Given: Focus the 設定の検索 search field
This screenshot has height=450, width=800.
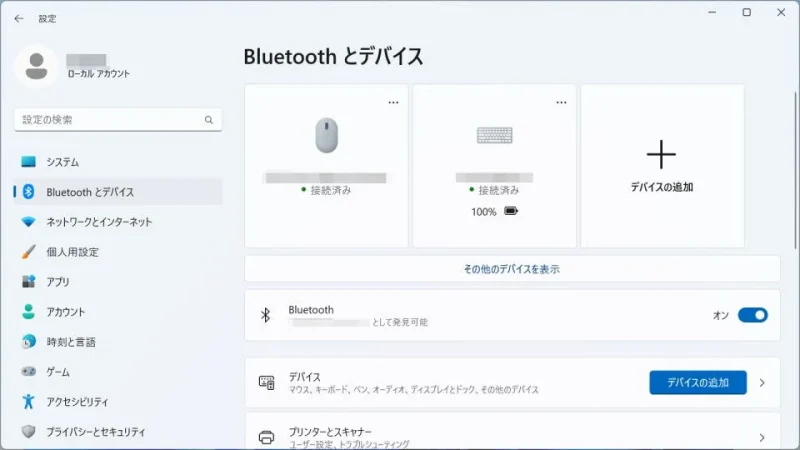Looking at the screenshot, I should [118, 120].
